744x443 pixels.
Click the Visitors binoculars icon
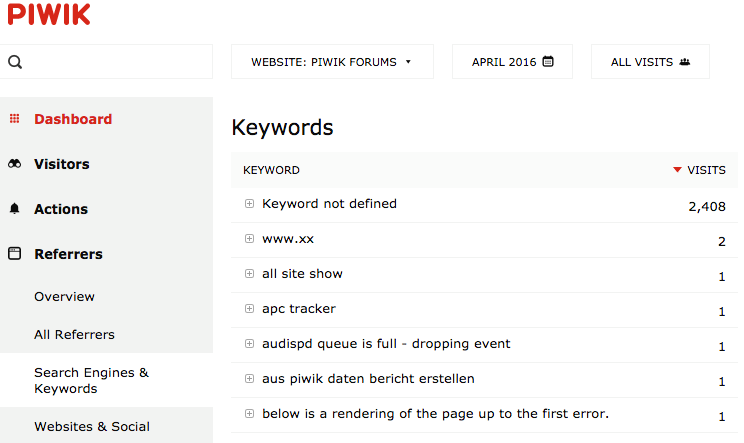15,164
